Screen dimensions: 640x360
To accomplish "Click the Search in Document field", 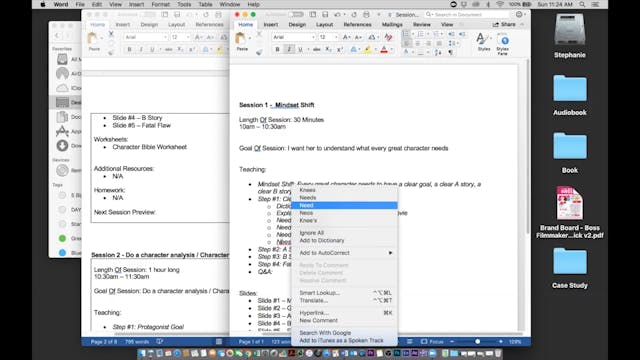I will tap(467, 14).
